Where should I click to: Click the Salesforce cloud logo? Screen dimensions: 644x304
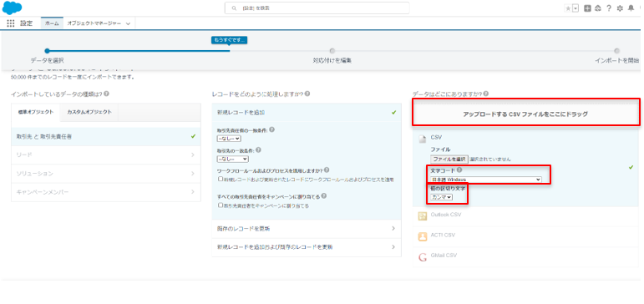tap(13, 8)
